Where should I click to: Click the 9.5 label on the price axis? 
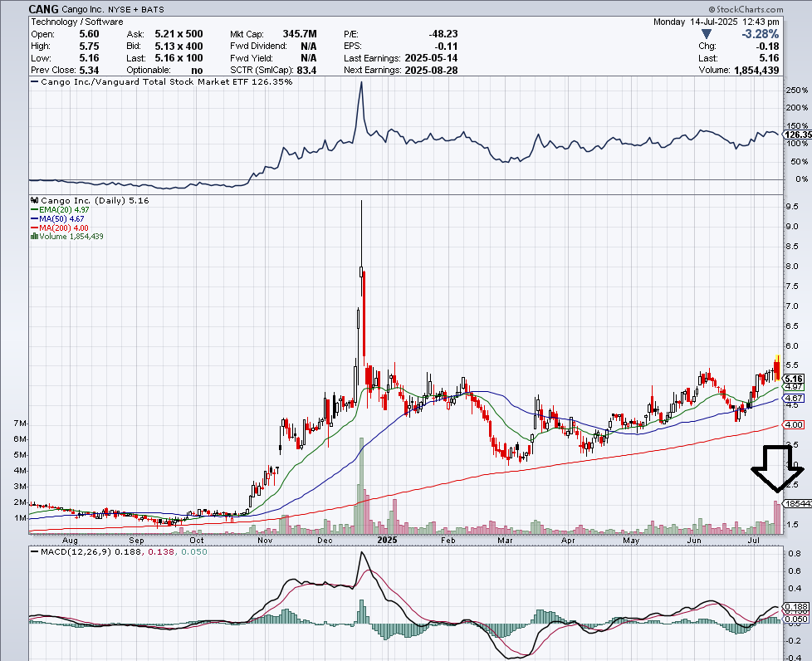click(792, 206)
